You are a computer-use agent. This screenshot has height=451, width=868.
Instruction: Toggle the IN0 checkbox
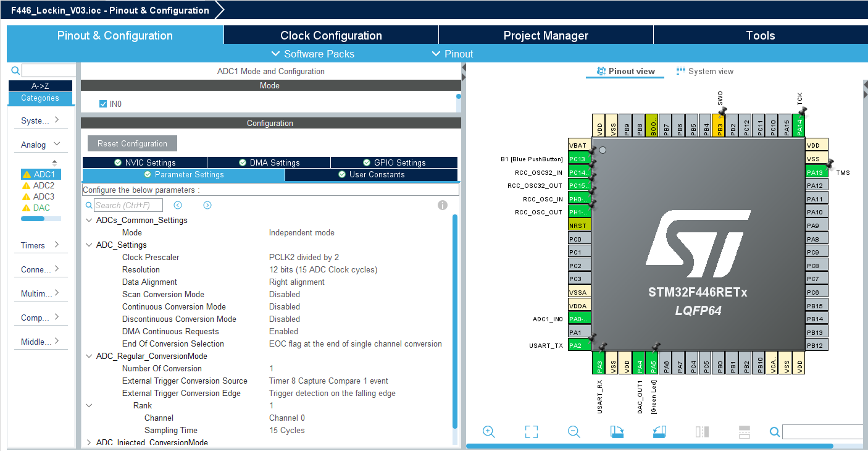(x=103, y=104)
